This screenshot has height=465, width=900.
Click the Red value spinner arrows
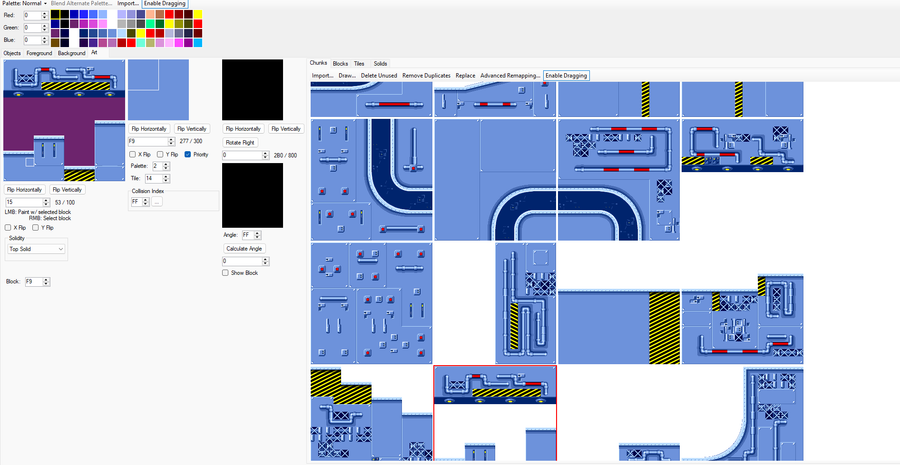tap(45, 16)
